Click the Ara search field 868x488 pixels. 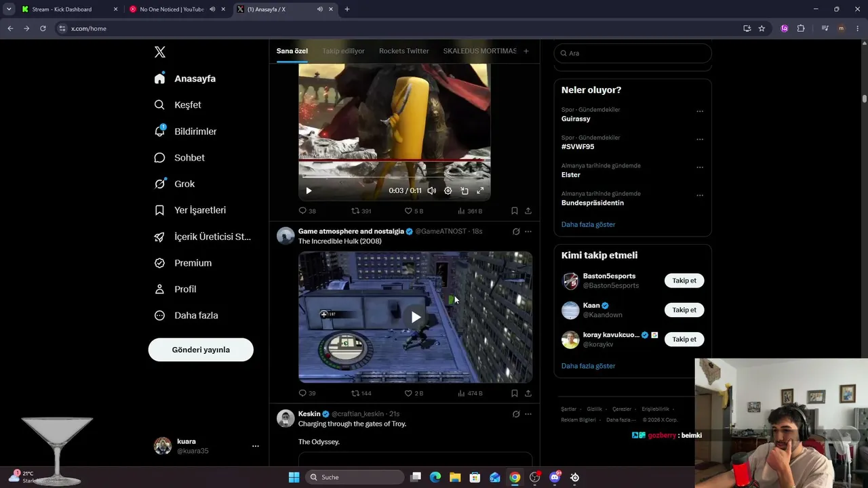[x=633, y=53]
